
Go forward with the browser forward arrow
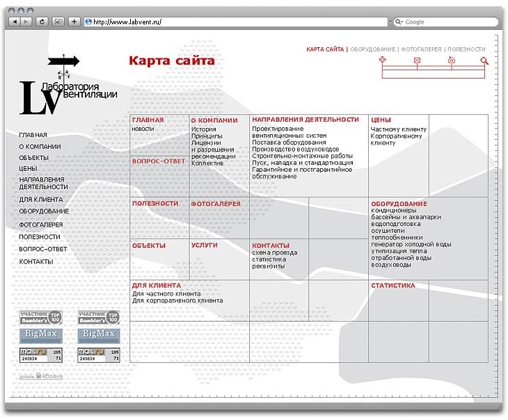pos(26,22)
